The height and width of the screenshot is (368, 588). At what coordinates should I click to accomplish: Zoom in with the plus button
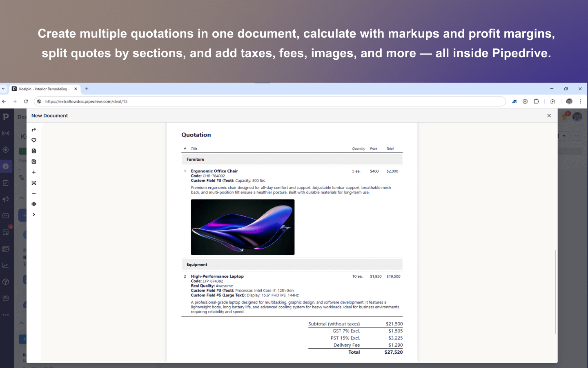click(x=34, y=172)
